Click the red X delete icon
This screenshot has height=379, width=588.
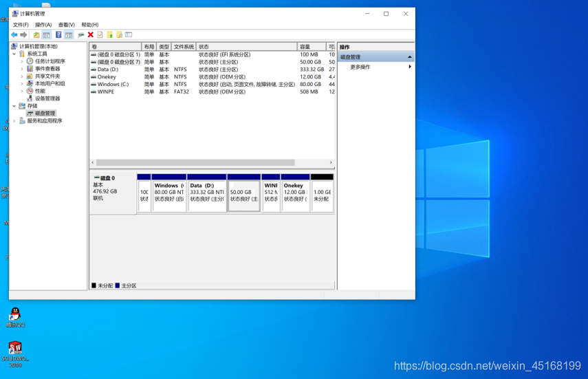point(90,35)
